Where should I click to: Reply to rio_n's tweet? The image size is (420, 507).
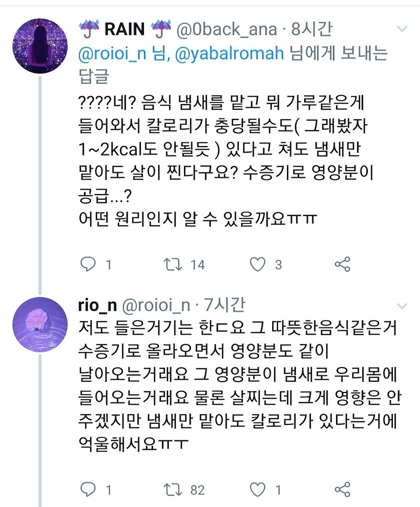[x=88, y=489]
